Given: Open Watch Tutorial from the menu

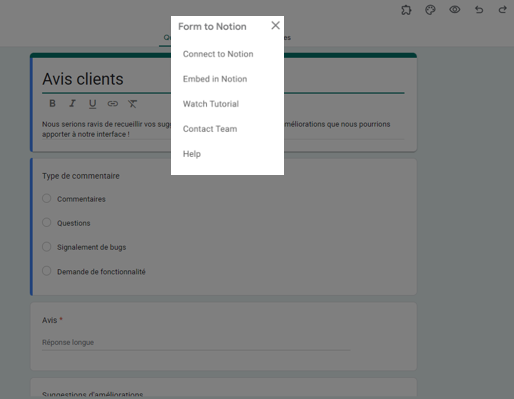Looking at the screenshot, I should click(211, 104).
